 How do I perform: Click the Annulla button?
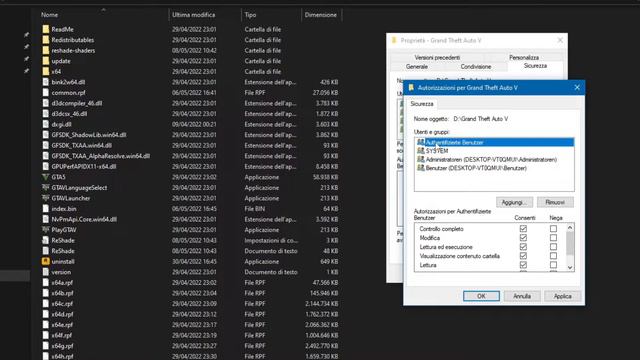tap(522, 296)
